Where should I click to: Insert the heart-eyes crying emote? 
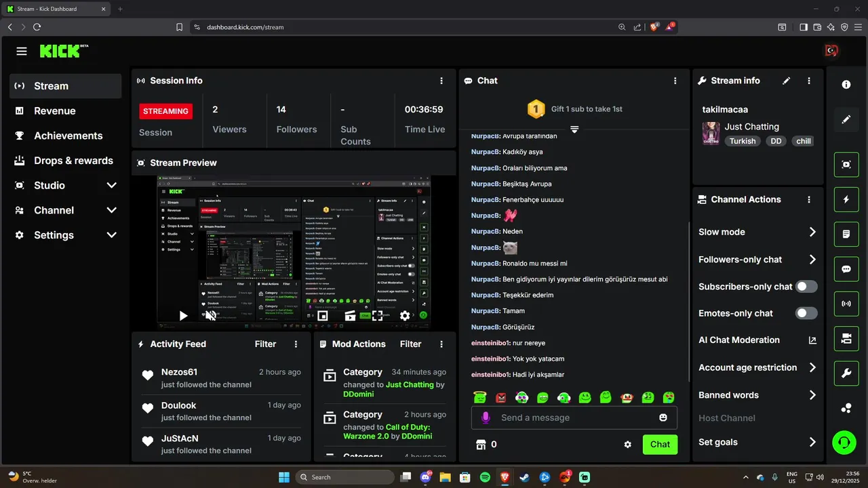click(669, 397)
